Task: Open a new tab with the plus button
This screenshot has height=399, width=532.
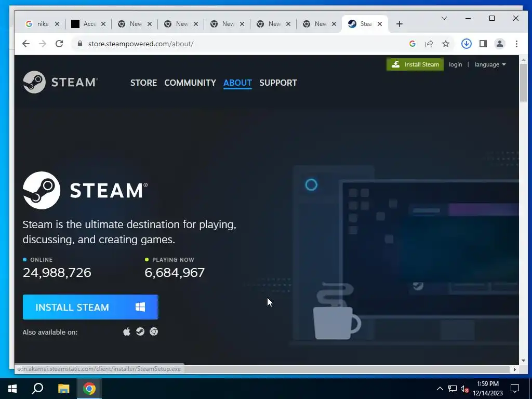Action: pyautogui.click(x=400, y=24)
